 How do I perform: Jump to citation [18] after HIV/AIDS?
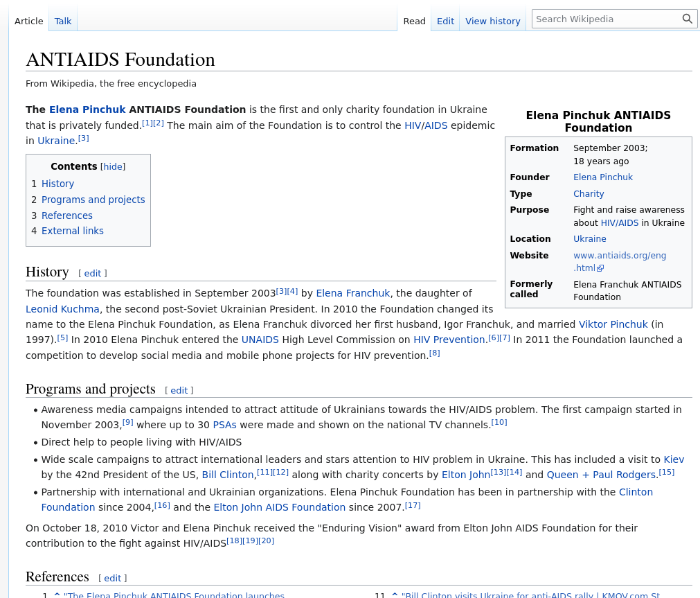pos(235,540)
